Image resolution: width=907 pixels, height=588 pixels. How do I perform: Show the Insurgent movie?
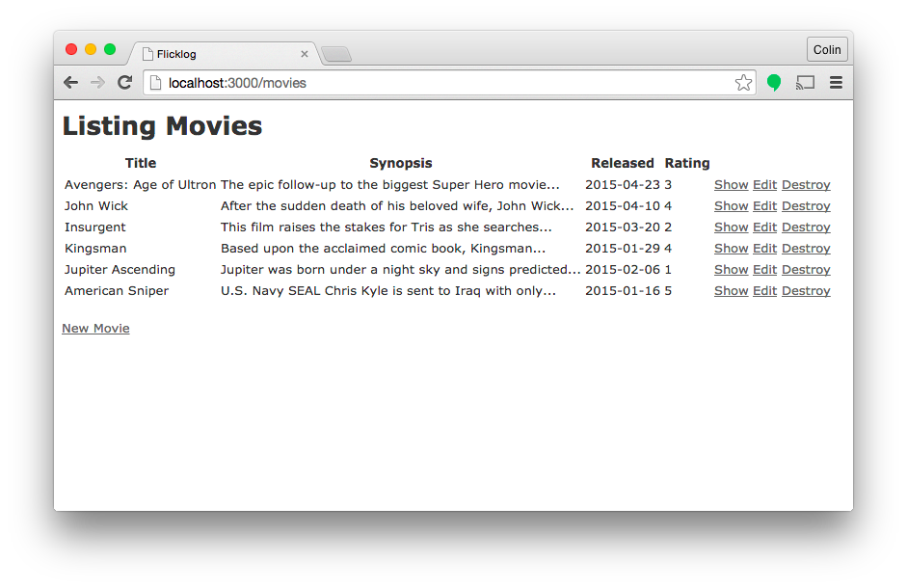732,227
